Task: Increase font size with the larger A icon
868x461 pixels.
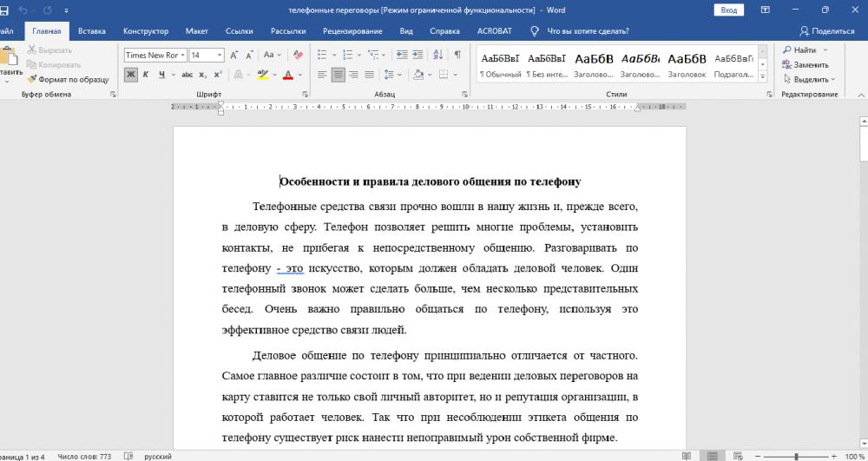Action: [235, 55]
